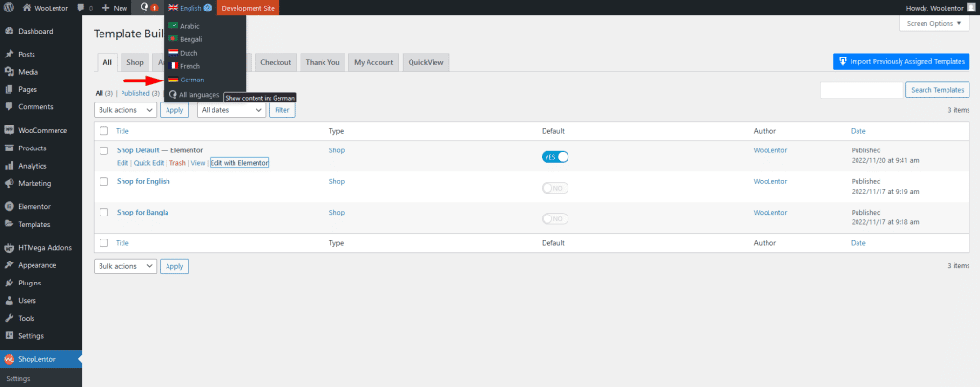This screenshot has width=980, height=387.
Task: Click the WooCommerce icon in sidebar
Action: [10, 130]
